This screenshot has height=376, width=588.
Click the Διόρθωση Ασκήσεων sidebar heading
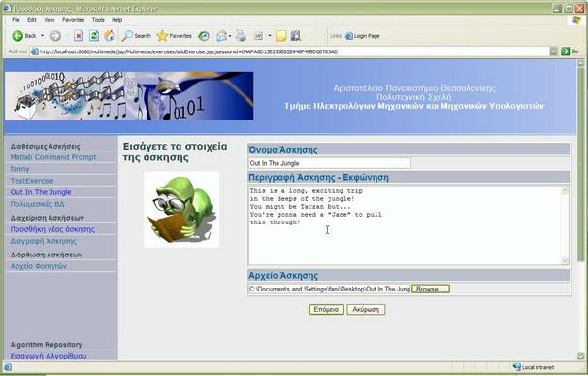point(47,255)
